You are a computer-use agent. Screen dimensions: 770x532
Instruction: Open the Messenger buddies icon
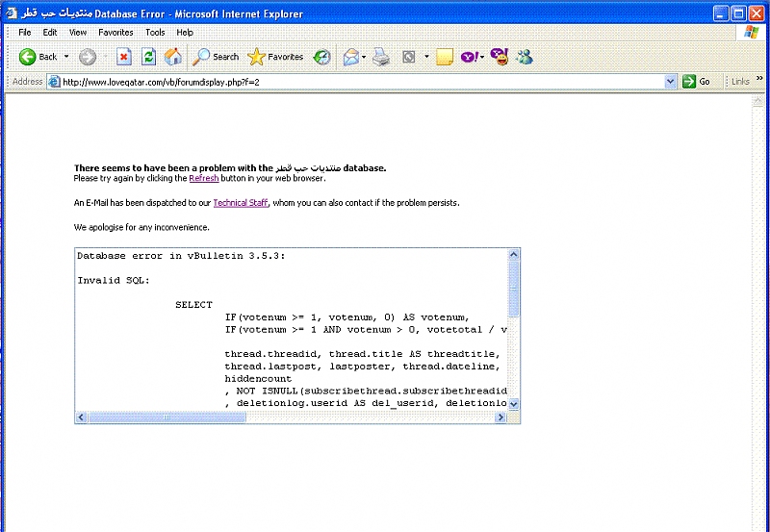pyautogui.click(x=525, y=57)
